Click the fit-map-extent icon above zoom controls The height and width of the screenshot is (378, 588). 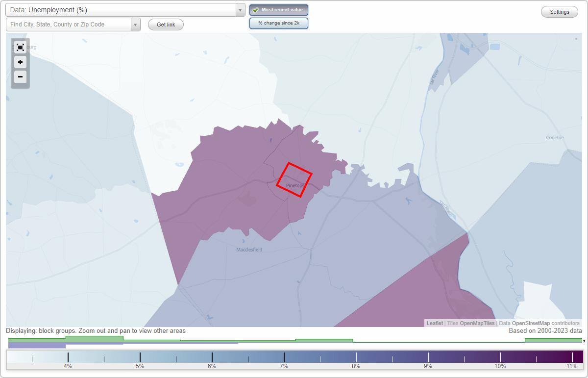20,48
